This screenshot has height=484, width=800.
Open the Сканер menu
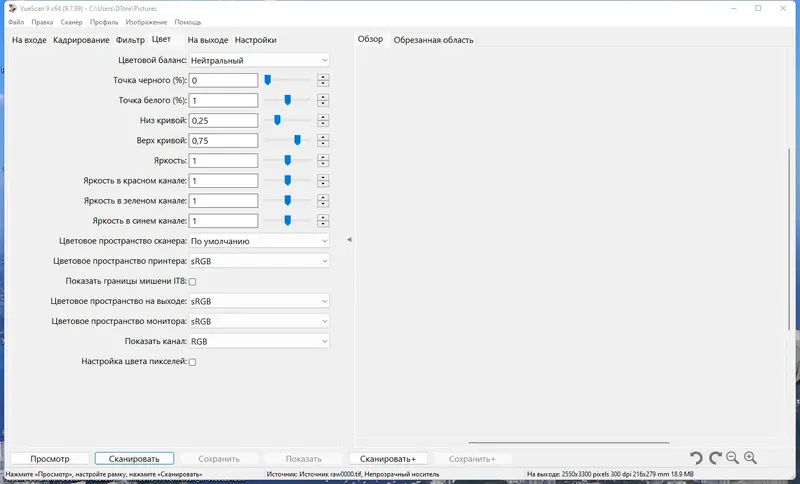point(71,22)
